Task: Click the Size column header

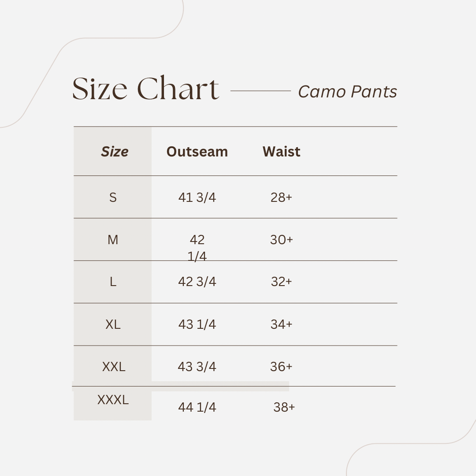Action: tap(115, 152)
